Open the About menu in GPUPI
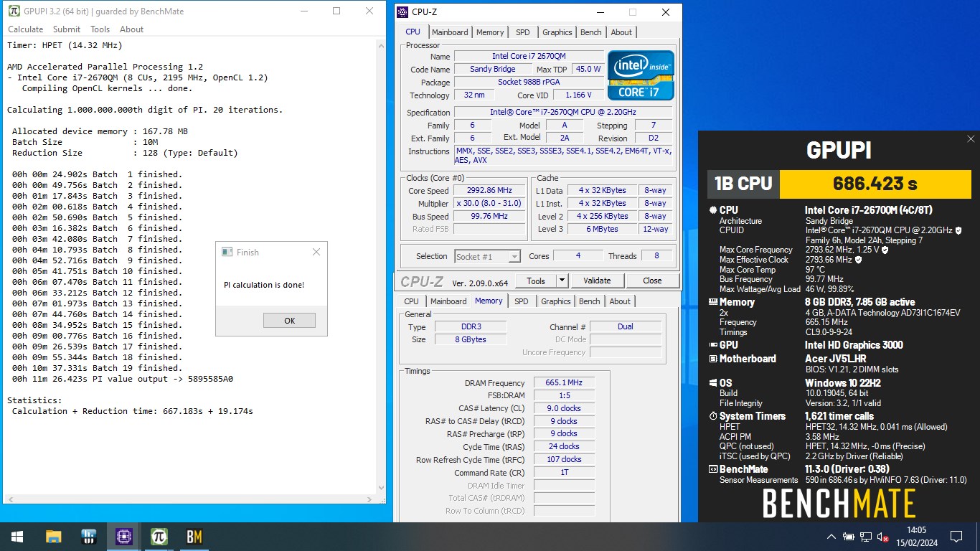Image resolution: width=980 pixels, height=551 pixels. (131, 29)
